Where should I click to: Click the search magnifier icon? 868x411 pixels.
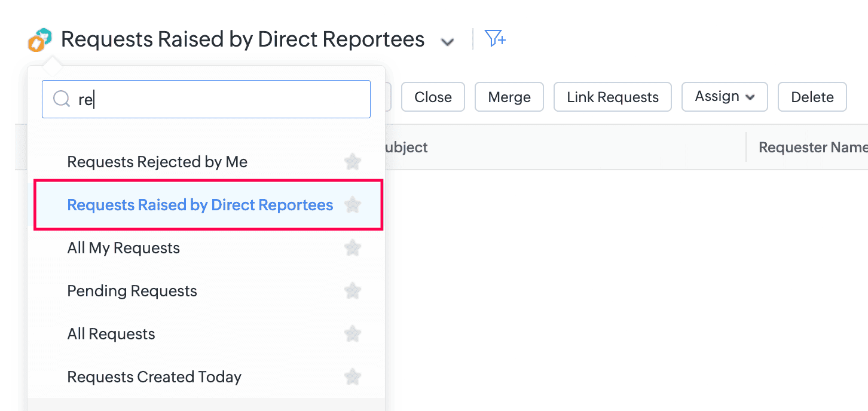click(x=61, y=99)
